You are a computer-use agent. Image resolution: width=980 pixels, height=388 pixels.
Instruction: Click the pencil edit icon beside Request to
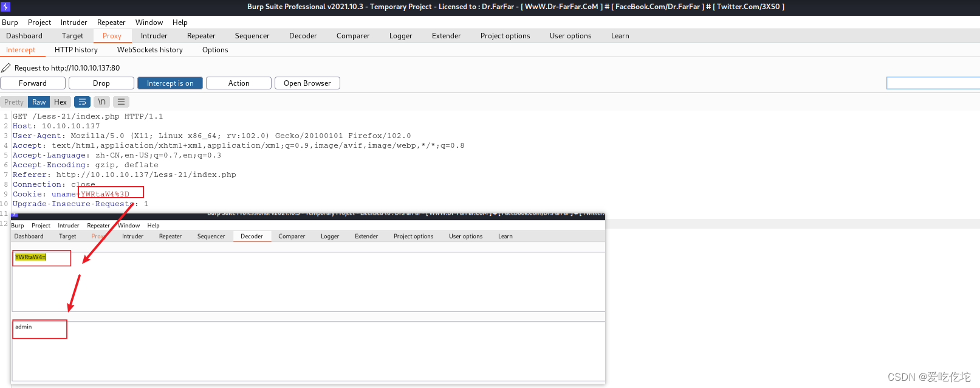coord(6,68)
